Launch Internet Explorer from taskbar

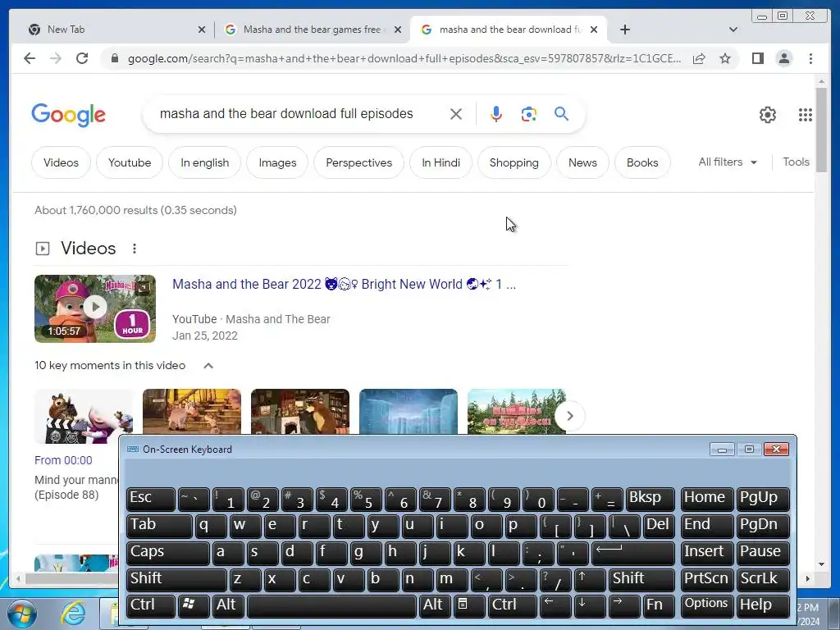point(73,614)
